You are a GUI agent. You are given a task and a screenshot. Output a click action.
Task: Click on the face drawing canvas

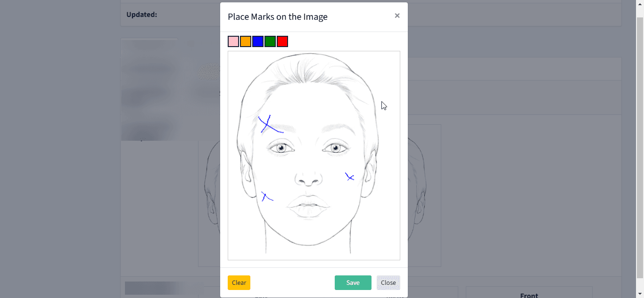(x=314, y=155)
